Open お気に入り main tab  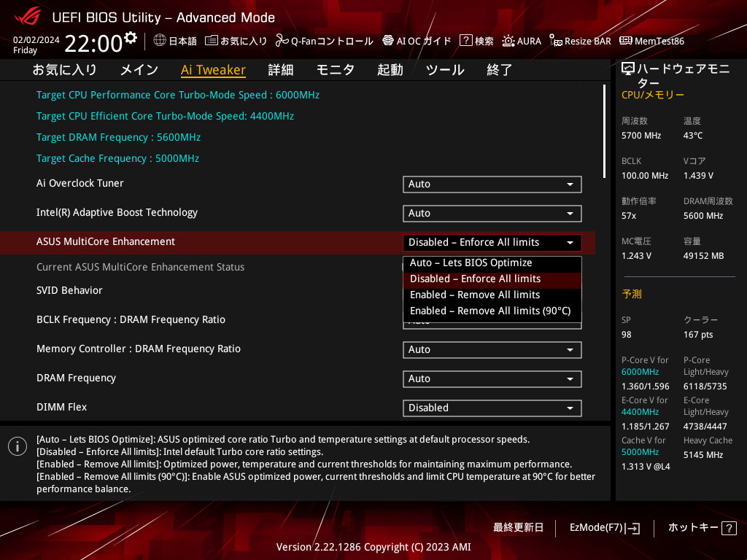[x=65, y=70]
